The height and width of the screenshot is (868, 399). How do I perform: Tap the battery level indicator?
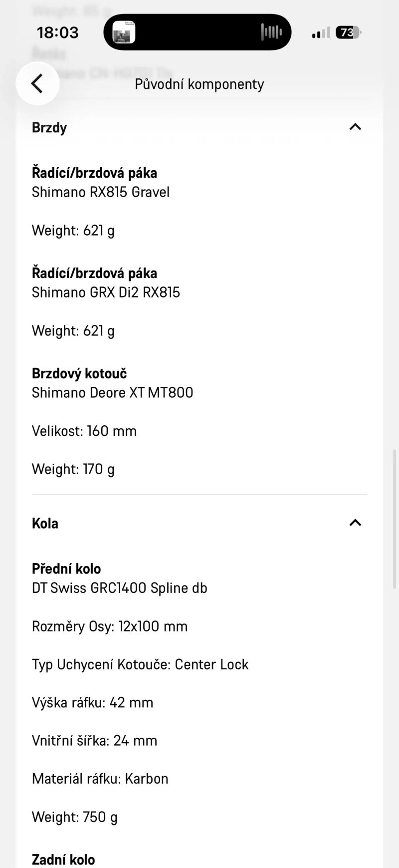tap(348, 32)
